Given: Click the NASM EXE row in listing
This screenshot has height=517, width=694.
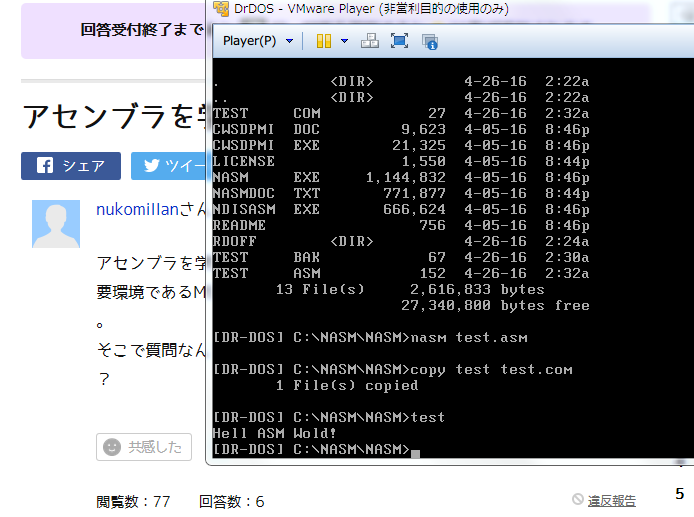Looking at the screenshot, I should point(401,177).
